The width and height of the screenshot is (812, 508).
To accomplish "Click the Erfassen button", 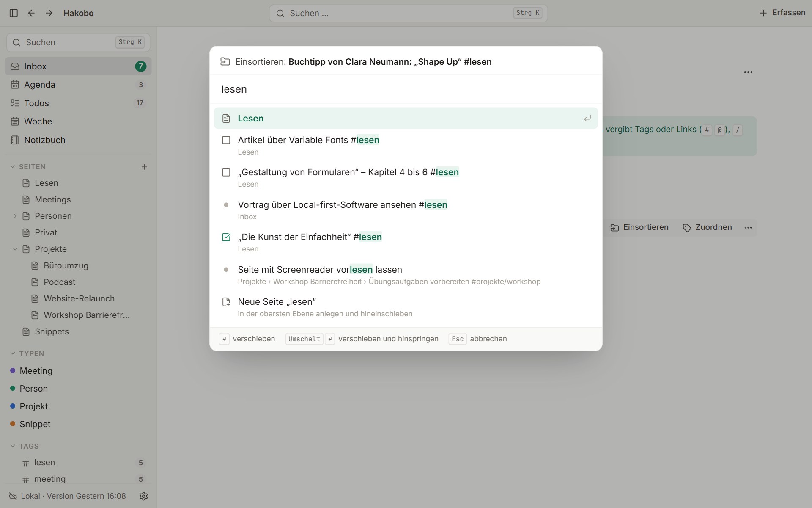I will [x=782, y=13].
